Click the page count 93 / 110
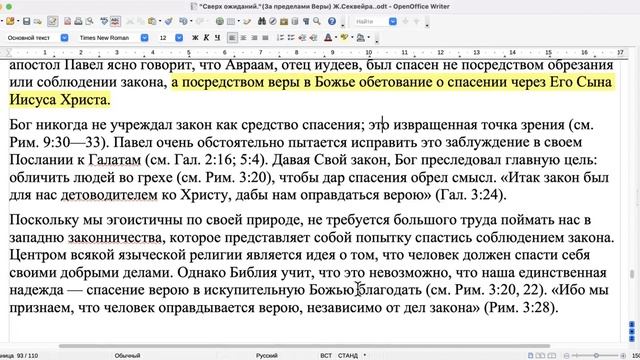Image resolution: width=640 pixels, height=360 pixels. 27,356
